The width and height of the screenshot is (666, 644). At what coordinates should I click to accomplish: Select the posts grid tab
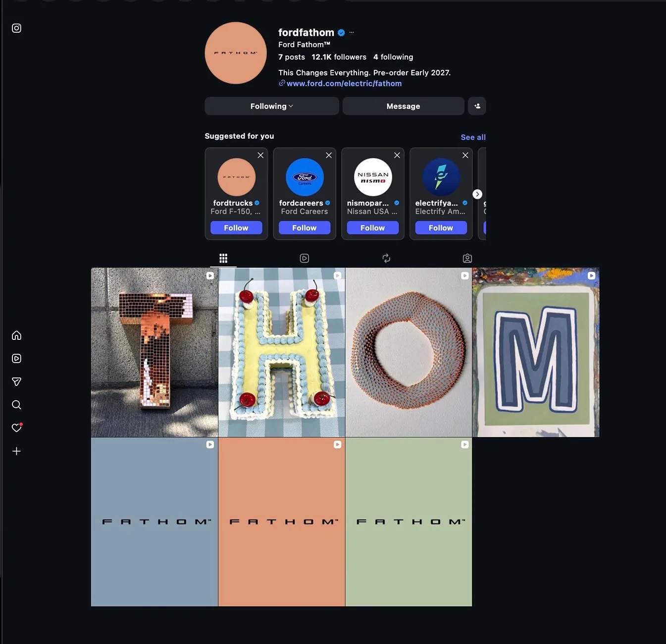(223, 258)
